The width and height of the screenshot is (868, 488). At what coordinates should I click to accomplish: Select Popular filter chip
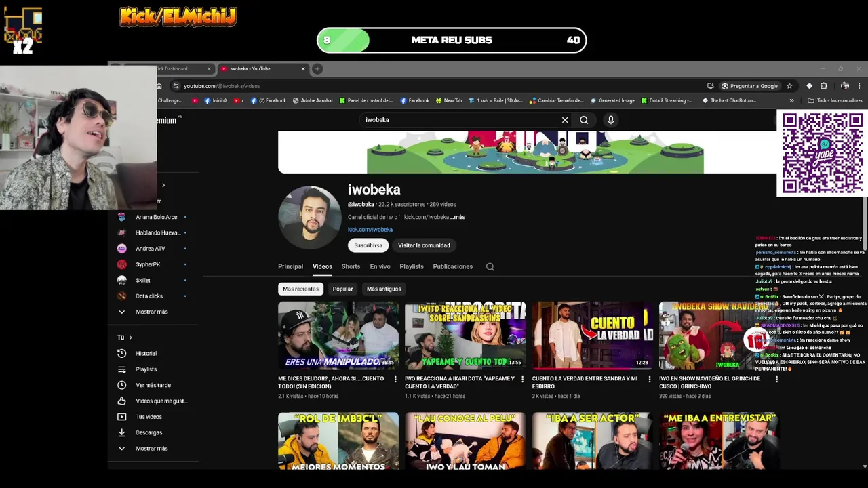point(342,289)
